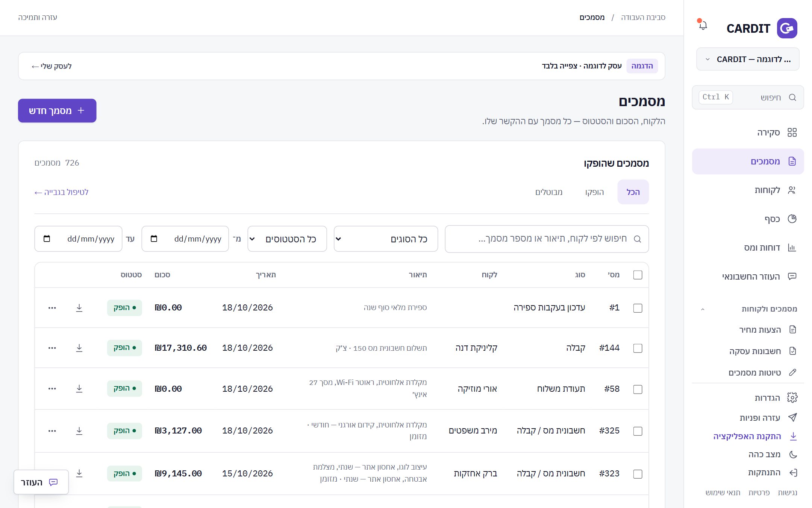Open the CARDIT business switcher dropdown
812x508 pixels.
(748, 59)
